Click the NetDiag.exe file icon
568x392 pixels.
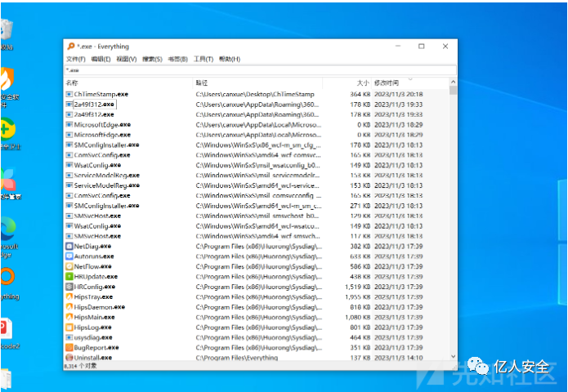pyautogui.click(x=69, y=246)
